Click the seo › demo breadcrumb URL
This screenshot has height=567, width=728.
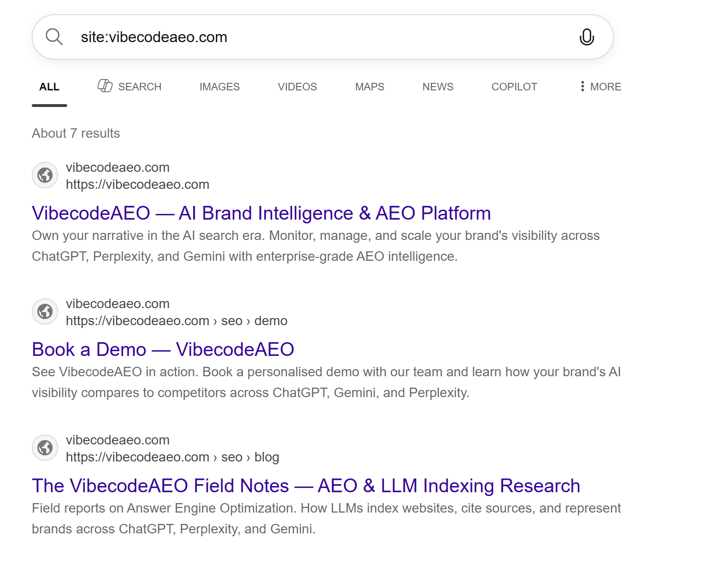click(177, 321)
